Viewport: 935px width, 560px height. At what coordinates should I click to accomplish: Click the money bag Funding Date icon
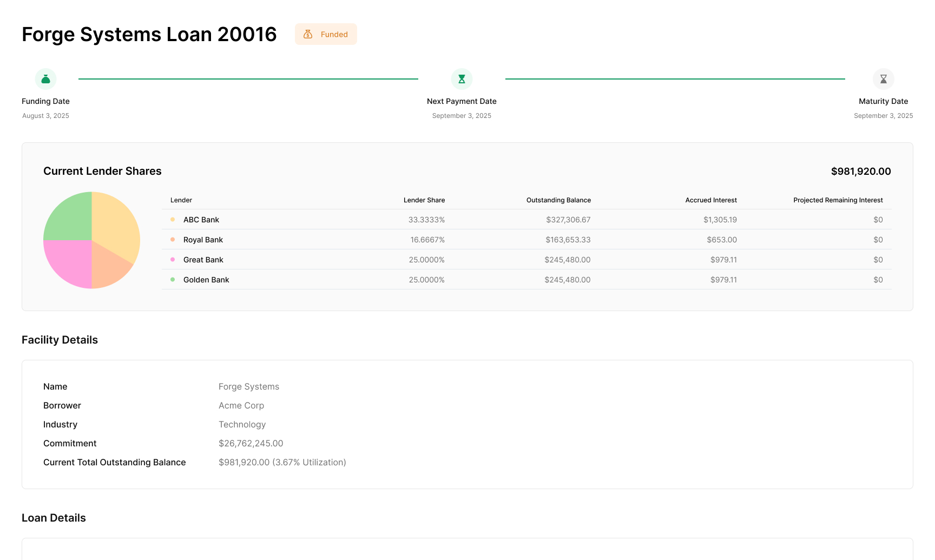point(45,79)
